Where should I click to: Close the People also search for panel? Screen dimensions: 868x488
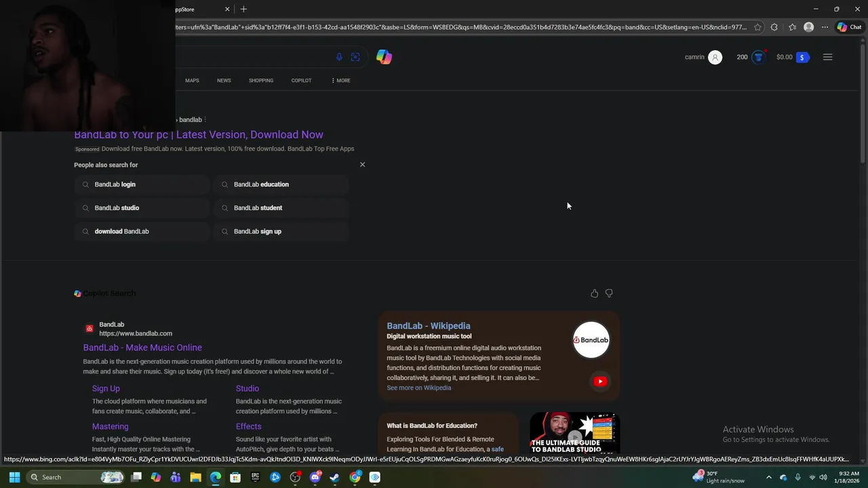point(362,165)
